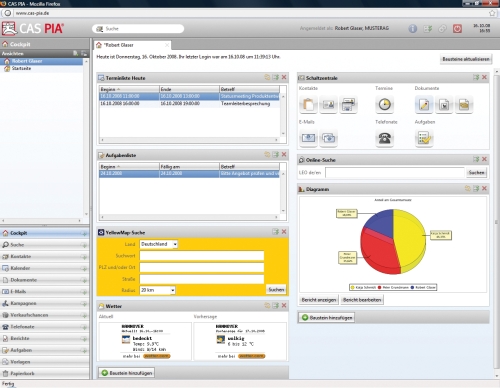Click the pencil document icon under Dokumente
The height and width of the screenshot is (388, 500).
click(424, 105)
